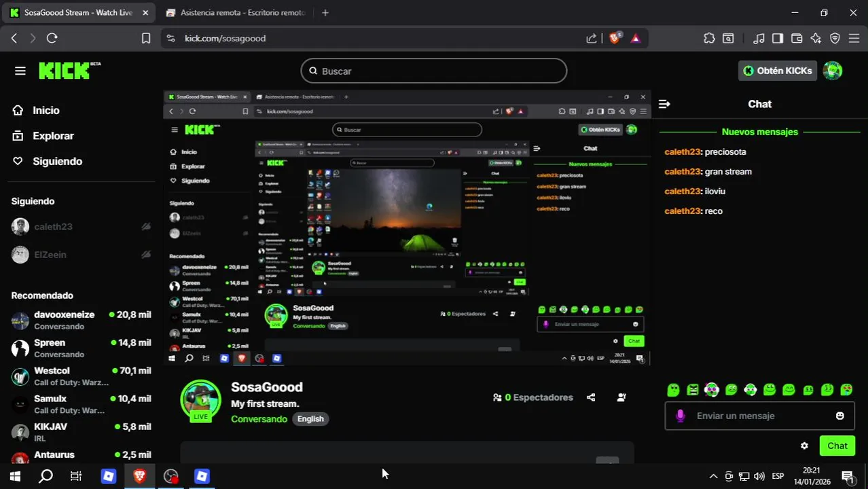Share the SosaGoood stream
The width and height of the screenshot is (868, 489).
coord(591,397)
